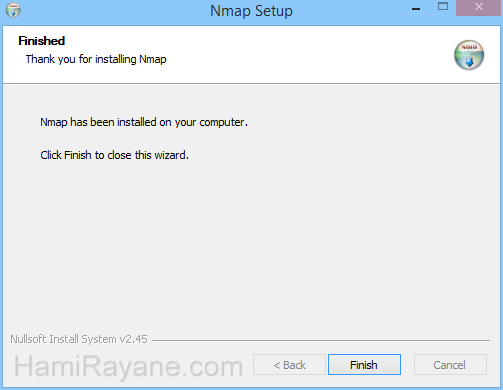Click the 'Finished' heading text
The height and width of the screenshot is (390, 503).
pos(42,41)
